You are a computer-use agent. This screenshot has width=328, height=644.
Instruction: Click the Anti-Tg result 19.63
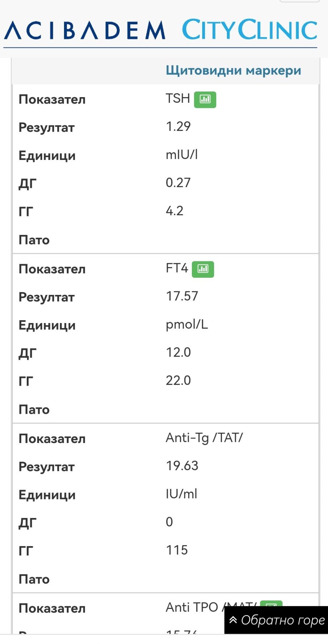point(182,466)
